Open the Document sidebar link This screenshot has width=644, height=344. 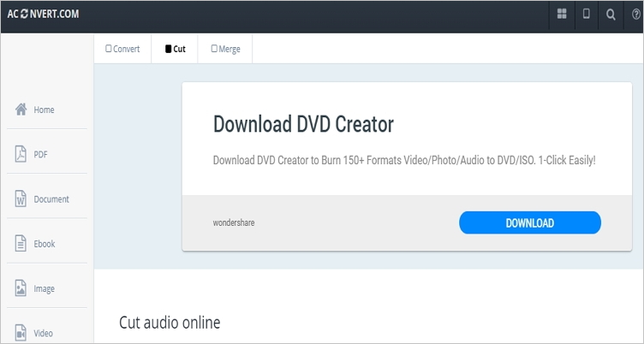tap(51, 199)
